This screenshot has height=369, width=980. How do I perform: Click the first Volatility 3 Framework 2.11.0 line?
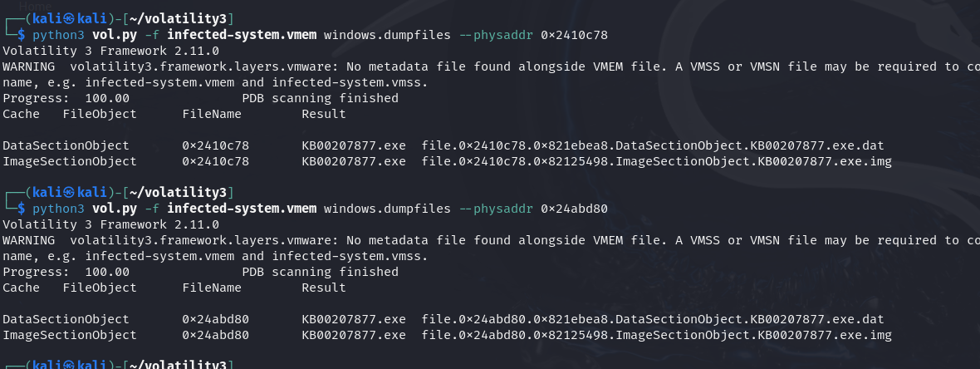point(110,51)
